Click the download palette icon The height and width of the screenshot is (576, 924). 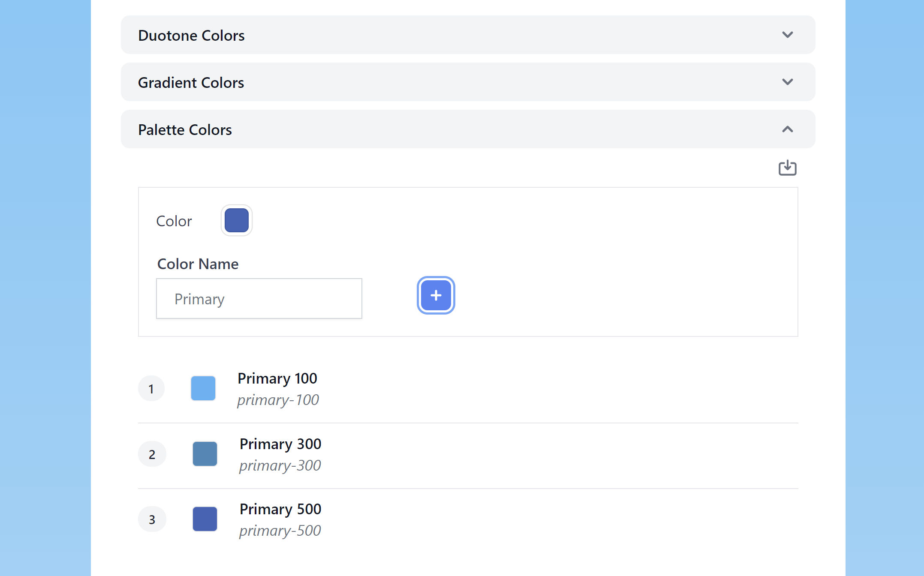coord(787,168)
